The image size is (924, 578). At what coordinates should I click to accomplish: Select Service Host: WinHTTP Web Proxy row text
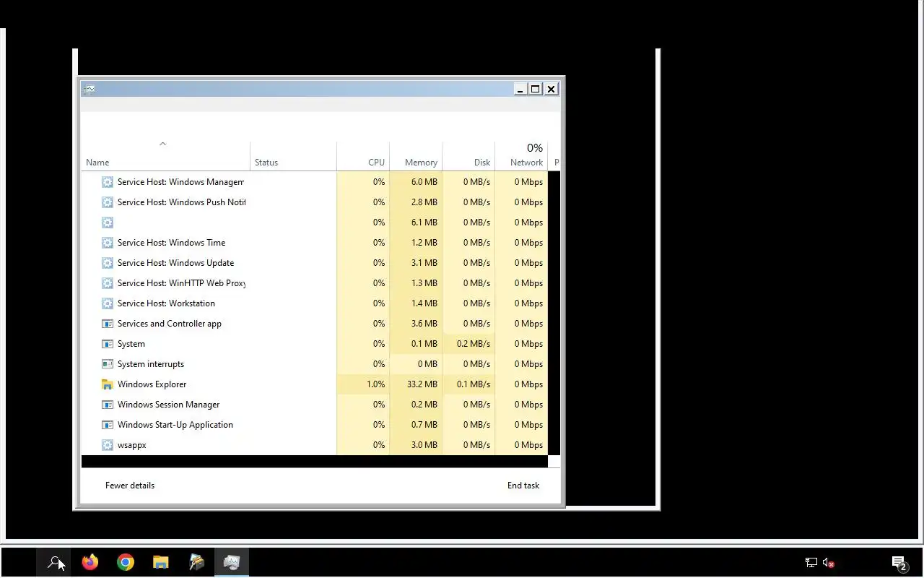tap(181, 283)
